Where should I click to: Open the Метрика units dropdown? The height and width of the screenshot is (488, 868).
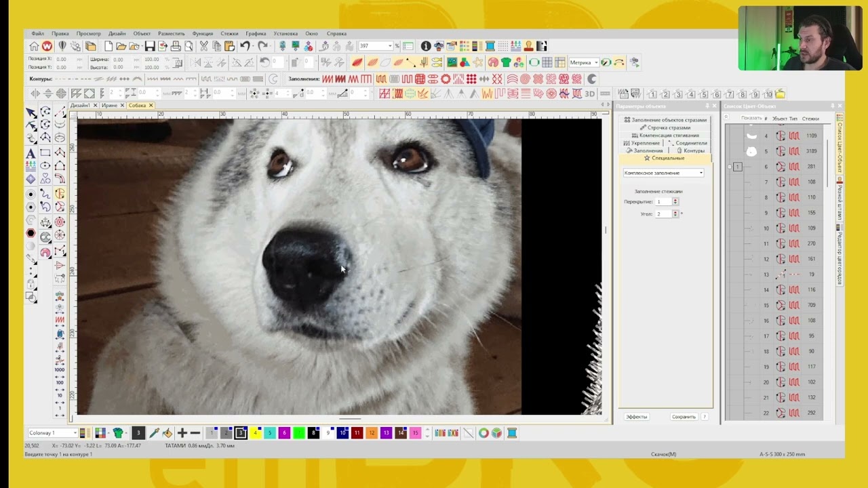[x=596, y=62]
